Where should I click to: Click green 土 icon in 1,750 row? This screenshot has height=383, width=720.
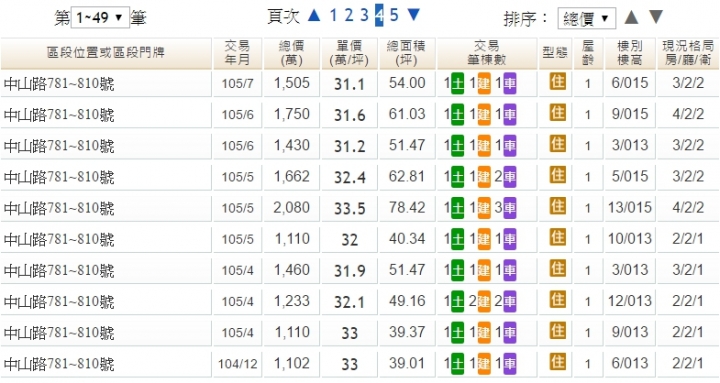point(458,115)
